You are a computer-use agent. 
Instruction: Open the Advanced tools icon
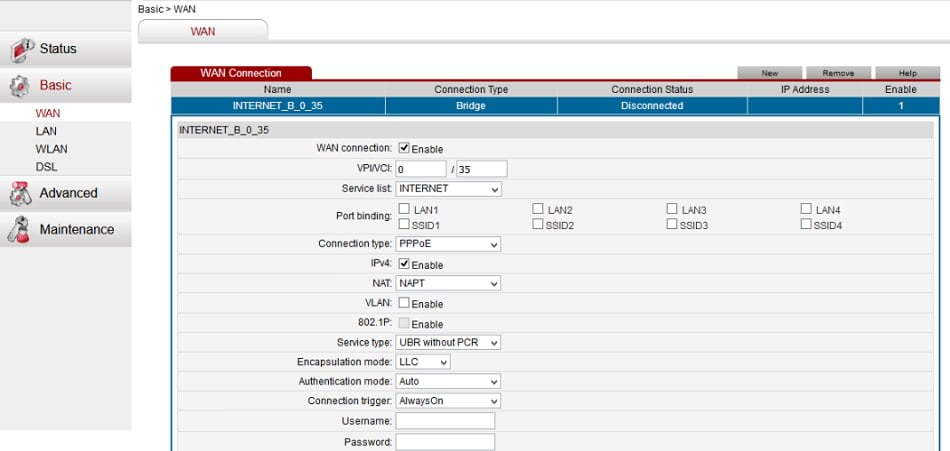coord(21,193)
